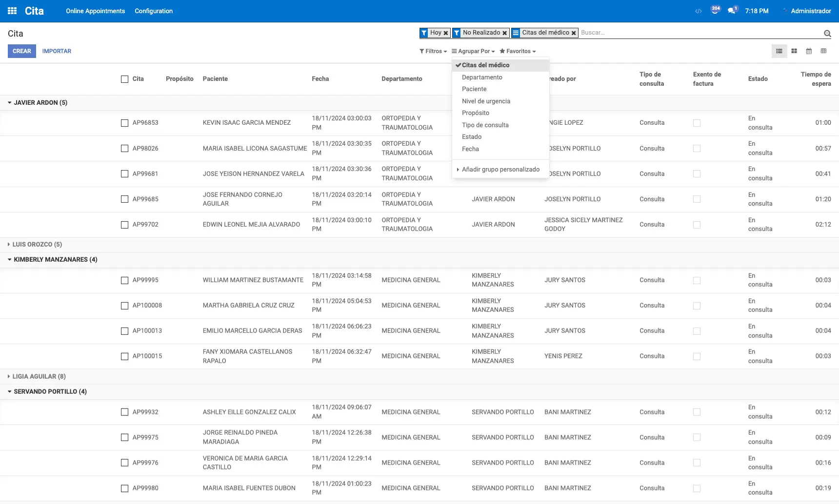839x504 pixels.
Task: Click the IMPORTAR button
Action: pos(57,51)
